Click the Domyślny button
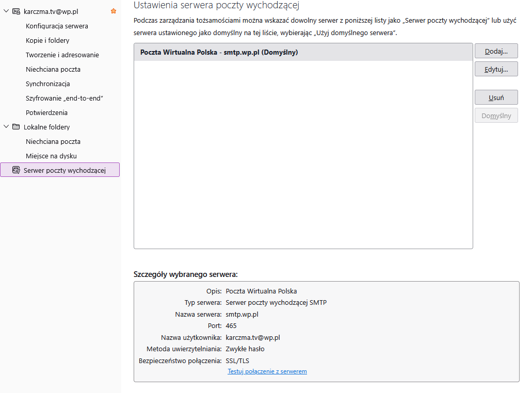This screenshot has height=393, width=532. (496, 116)
